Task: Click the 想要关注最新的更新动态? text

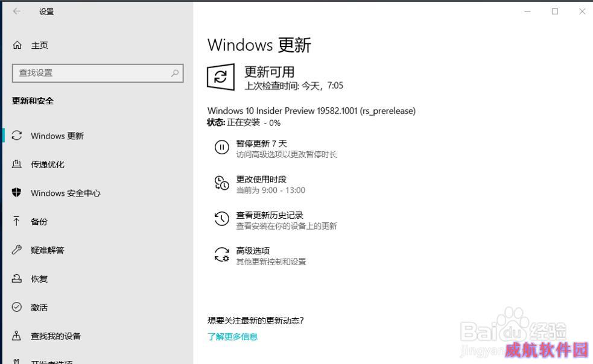Action: click(256, 321)
